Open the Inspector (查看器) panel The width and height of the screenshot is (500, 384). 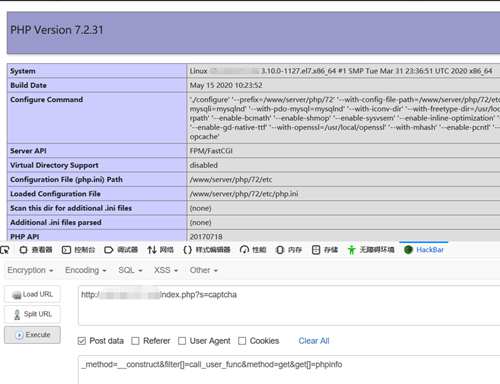click(x=36, y=250)
